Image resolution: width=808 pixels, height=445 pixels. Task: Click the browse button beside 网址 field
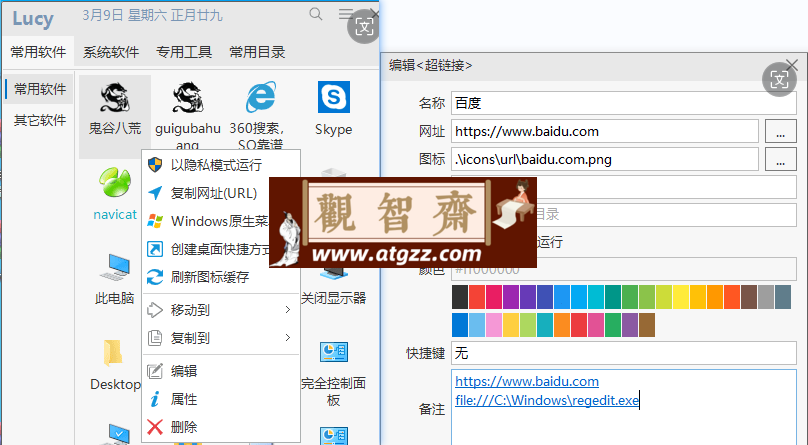(780, 131)
